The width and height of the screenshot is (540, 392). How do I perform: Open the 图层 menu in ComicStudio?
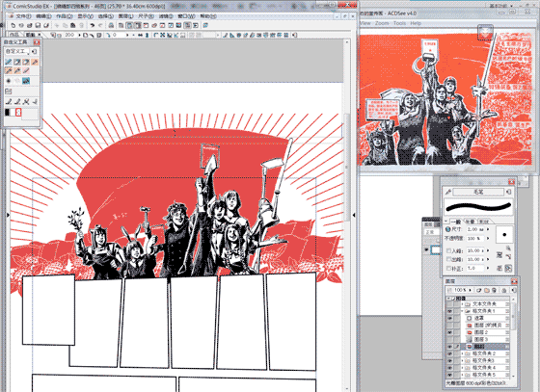(x=125, y=16)
